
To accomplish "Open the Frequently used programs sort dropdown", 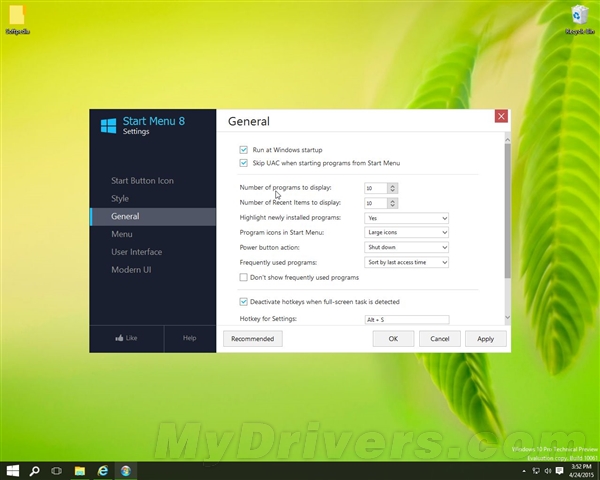I will [x=406, y=262].
